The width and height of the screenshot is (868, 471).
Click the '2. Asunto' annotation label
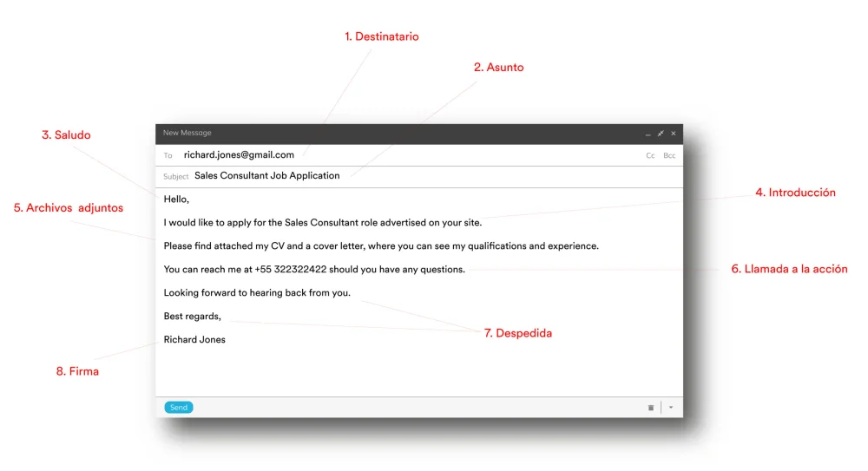pyautogui.click(x=498, y=68)
